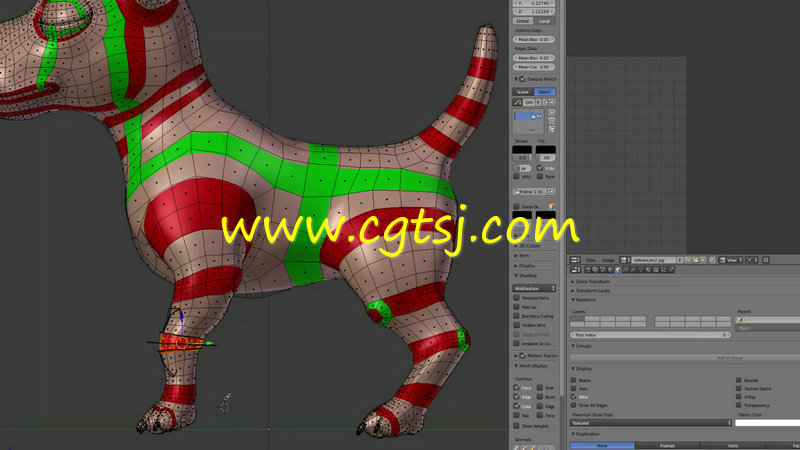Toggle the Grease Pencil panel checkbox
Viewport: 800px width, 450px height.
(x=522, y=79)
